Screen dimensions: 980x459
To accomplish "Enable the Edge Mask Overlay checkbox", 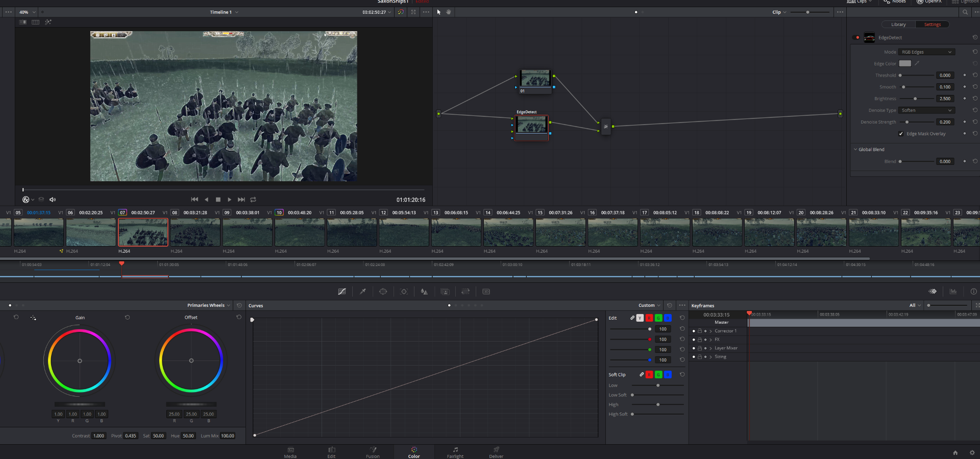I will (x=901, y=134).
